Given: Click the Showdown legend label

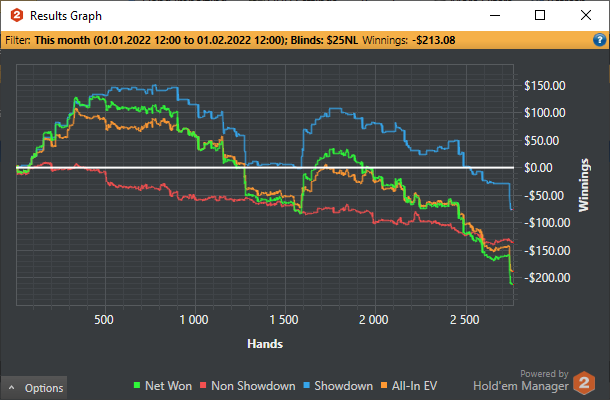Looking at the screenshot, I should 343,386.
